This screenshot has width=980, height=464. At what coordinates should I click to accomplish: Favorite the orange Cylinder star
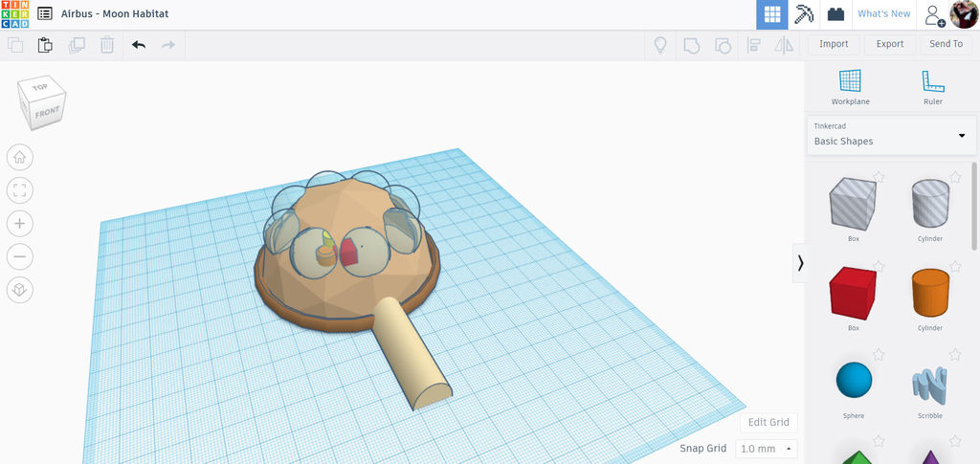(x=955, y=266)
